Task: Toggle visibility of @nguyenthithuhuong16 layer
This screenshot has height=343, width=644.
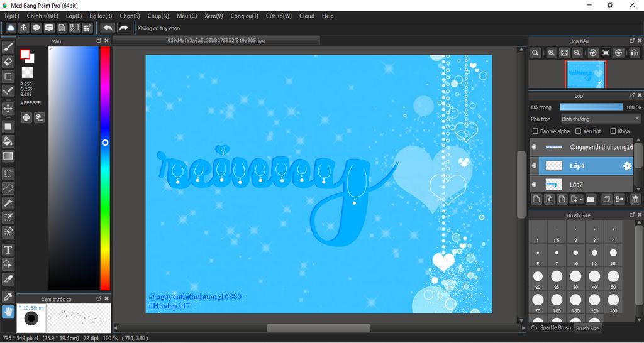Action: 534,147
